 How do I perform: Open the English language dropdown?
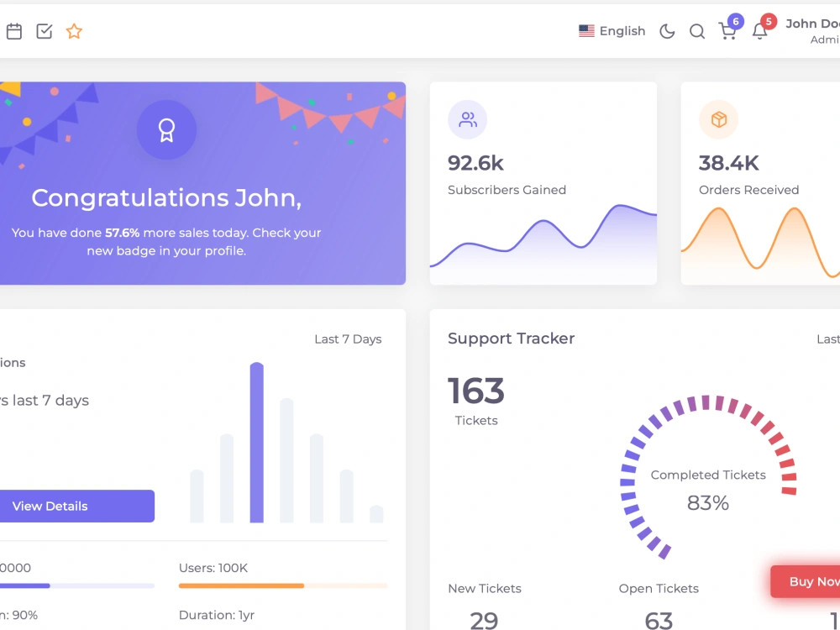point(612,31)
